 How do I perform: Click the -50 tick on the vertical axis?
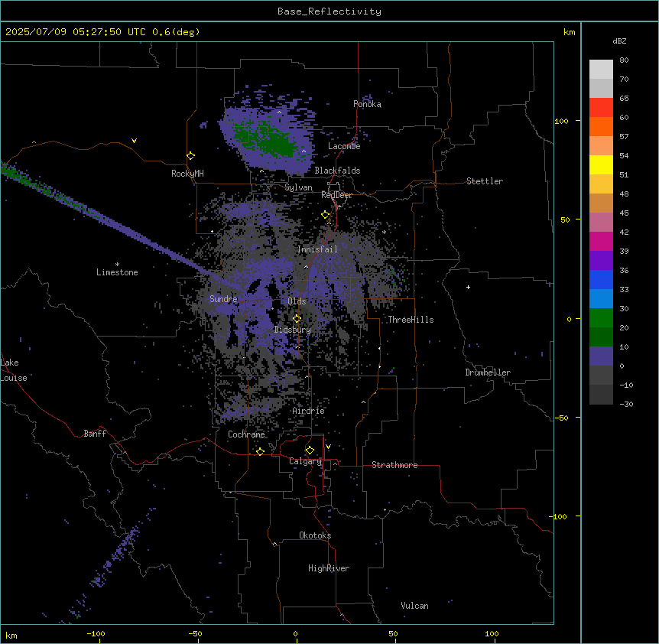(561, 418)
